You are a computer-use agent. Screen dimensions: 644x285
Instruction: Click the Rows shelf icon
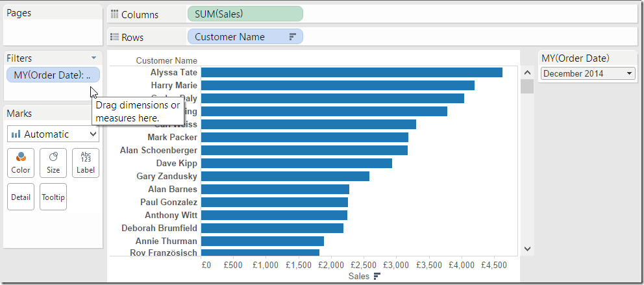click(x=114, y=37)
